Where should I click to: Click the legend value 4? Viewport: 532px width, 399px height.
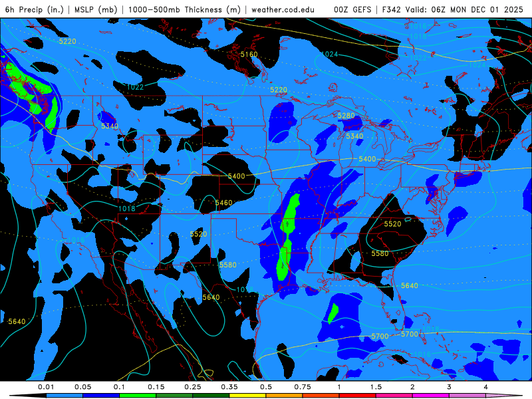click(485, 387)
